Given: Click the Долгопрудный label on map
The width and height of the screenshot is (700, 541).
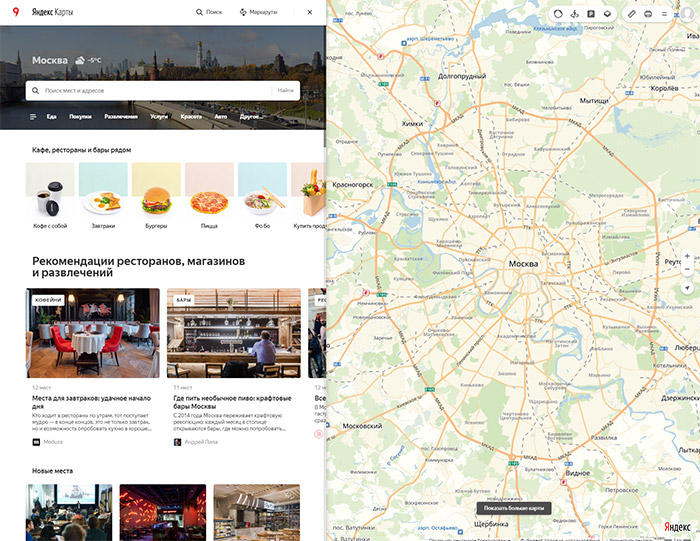Looking at the screenshot, I should pyautogui.click(x=462, y=76).
